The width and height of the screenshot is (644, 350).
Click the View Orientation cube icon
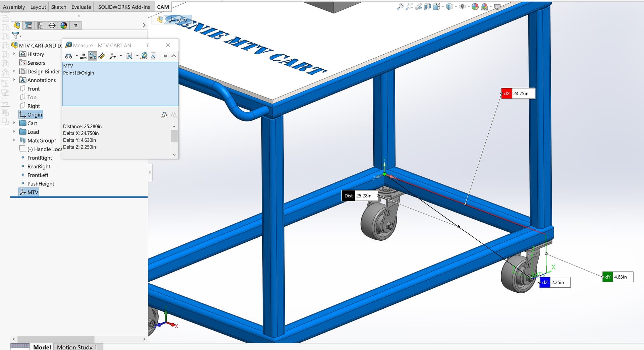coord(436,7)
